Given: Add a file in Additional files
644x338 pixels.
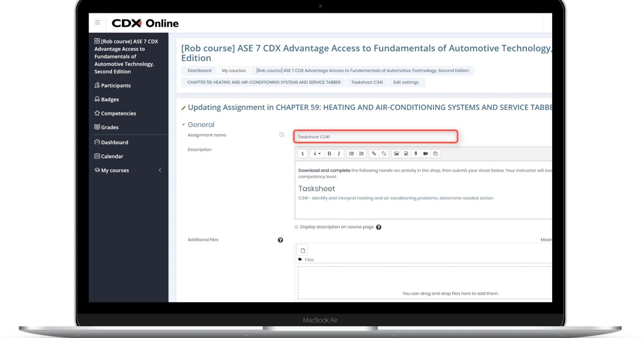Looking at the screenshot, I should tap(303, 251).
